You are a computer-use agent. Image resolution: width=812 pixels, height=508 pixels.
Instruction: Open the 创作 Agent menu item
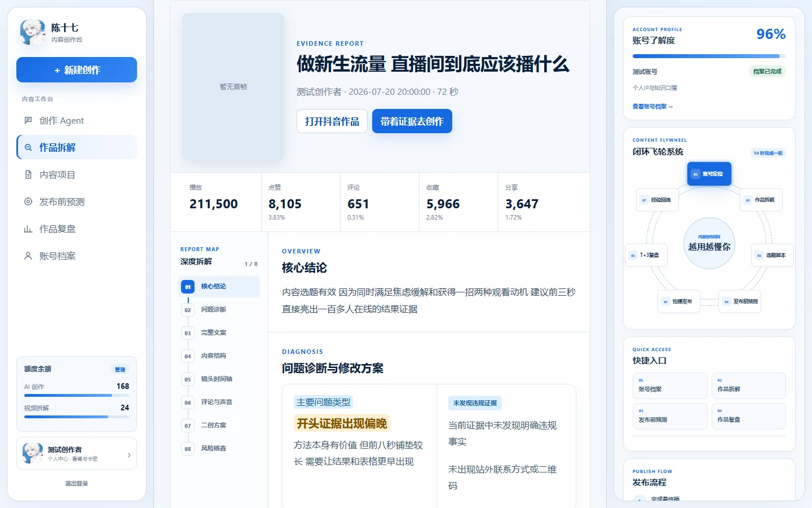tap(77, 120)
